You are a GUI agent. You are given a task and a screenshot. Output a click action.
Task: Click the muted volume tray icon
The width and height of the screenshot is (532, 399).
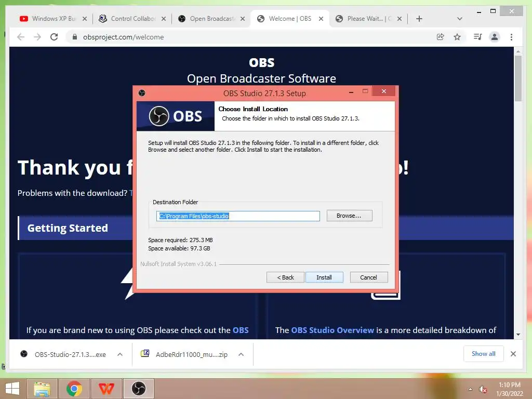483,390
